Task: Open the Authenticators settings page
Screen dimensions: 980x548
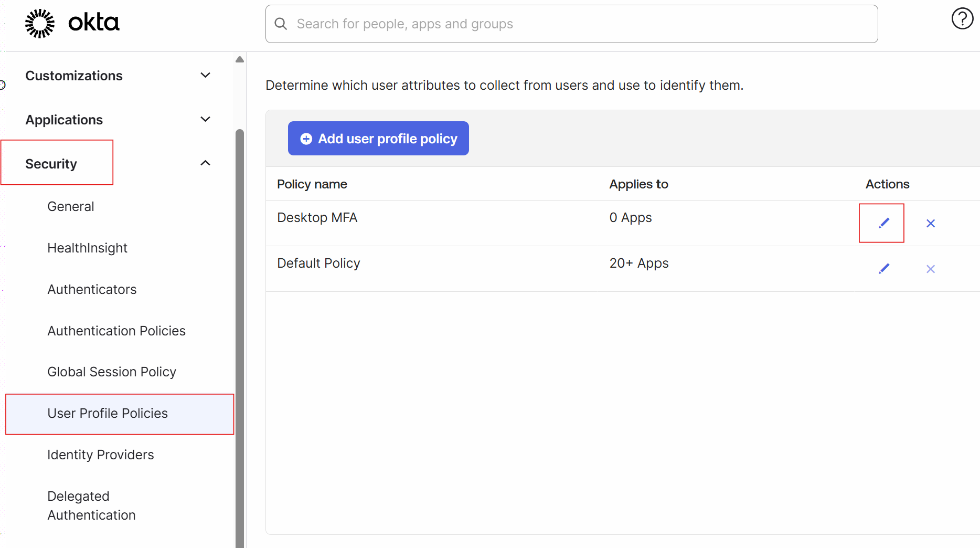Action: (92, 289)
